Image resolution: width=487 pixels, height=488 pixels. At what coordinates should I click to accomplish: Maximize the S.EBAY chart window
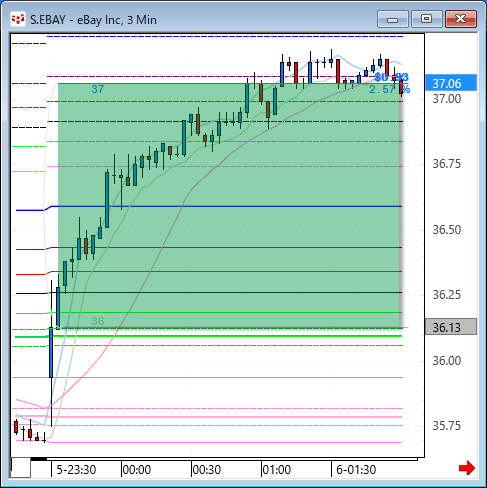pos(426,19)
